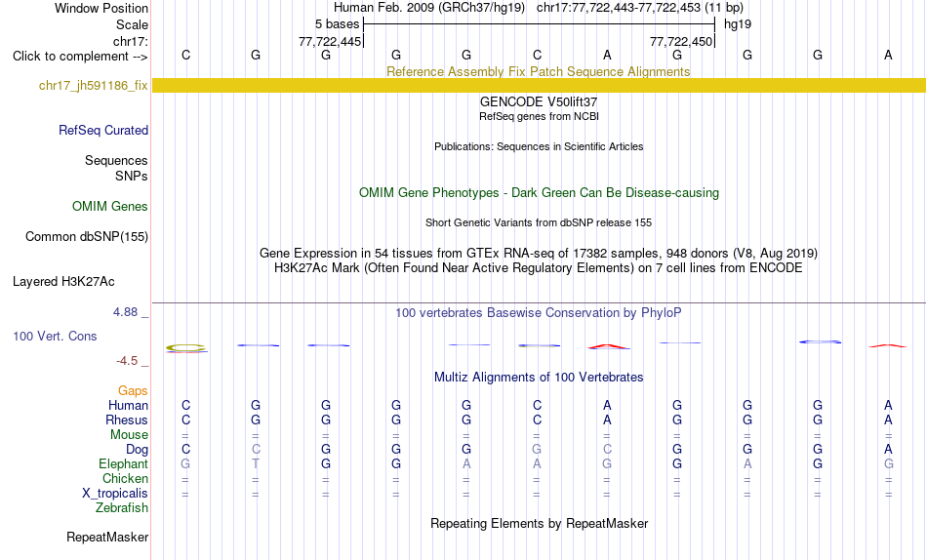Select the Elephant species row label
927x560 pixels.
pyautogui.click(x=124, y=463)
